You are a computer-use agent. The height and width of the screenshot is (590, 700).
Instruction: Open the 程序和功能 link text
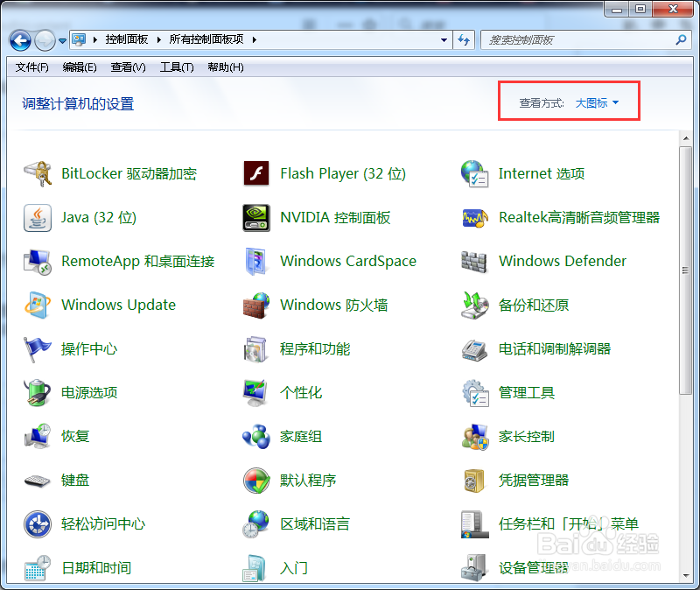click(x=315, y=348)
